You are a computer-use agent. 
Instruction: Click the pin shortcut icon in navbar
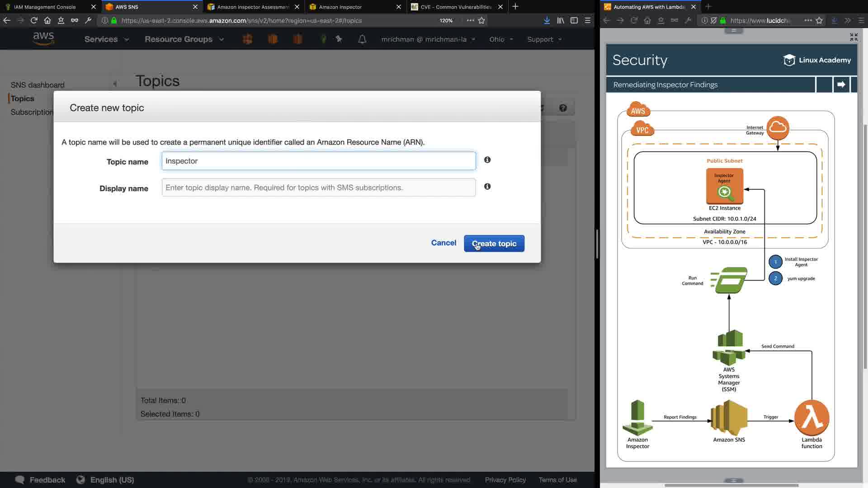point(339,39)
